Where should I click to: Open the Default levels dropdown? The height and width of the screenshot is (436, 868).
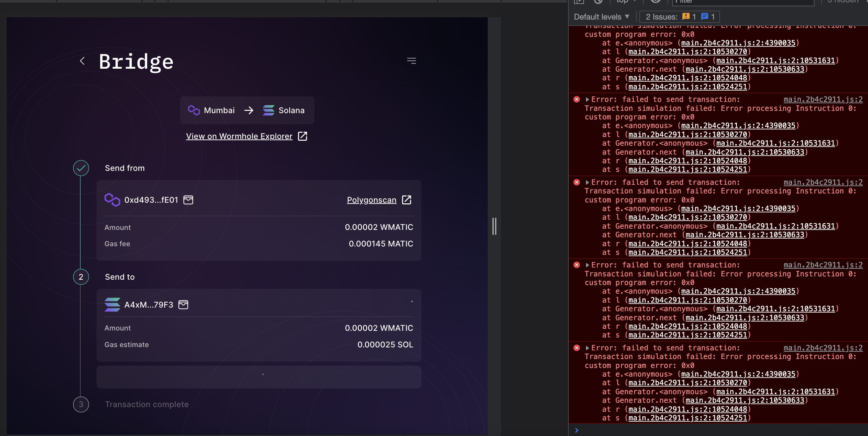click(x=601, y=17)
